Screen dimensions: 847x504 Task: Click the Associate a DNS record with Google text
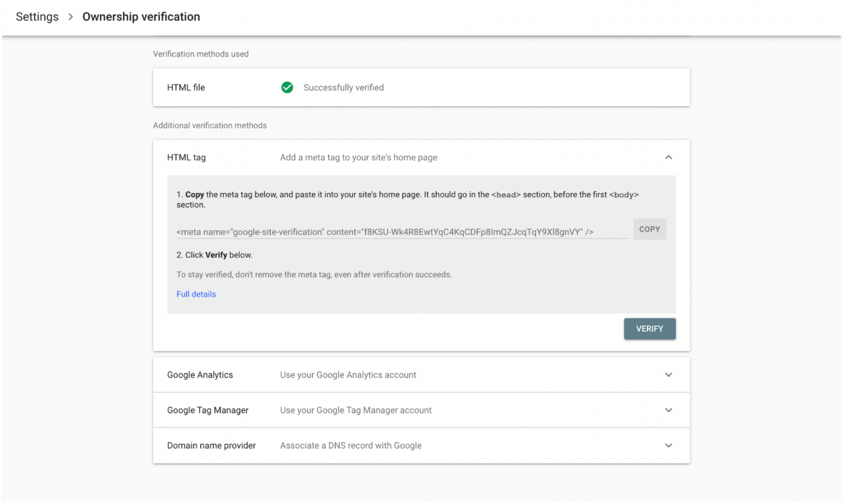351,445
